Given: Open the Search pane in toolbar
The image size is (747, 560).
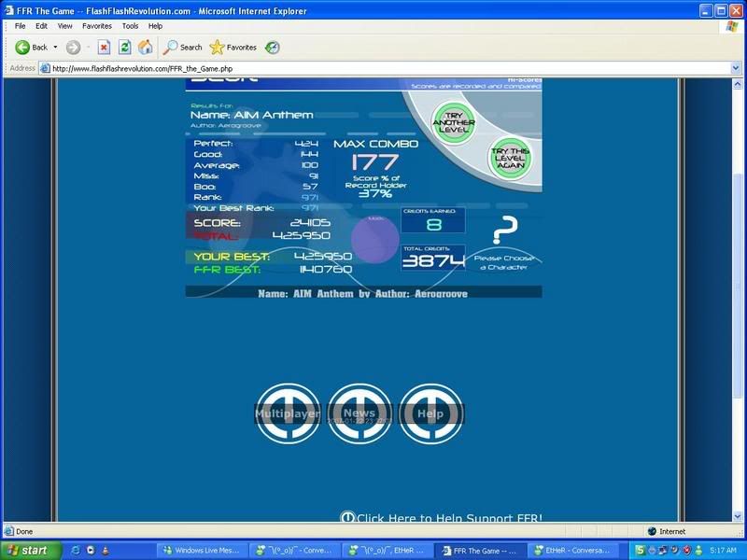Looking at the screenshot, I should coord(182,47).
